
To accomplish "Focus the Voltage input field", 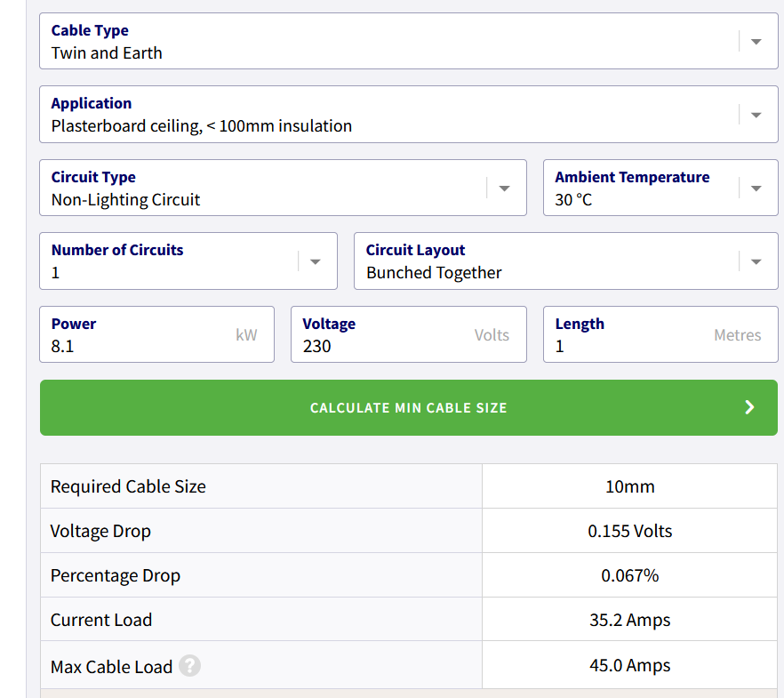I will click(x=382, y=346).
